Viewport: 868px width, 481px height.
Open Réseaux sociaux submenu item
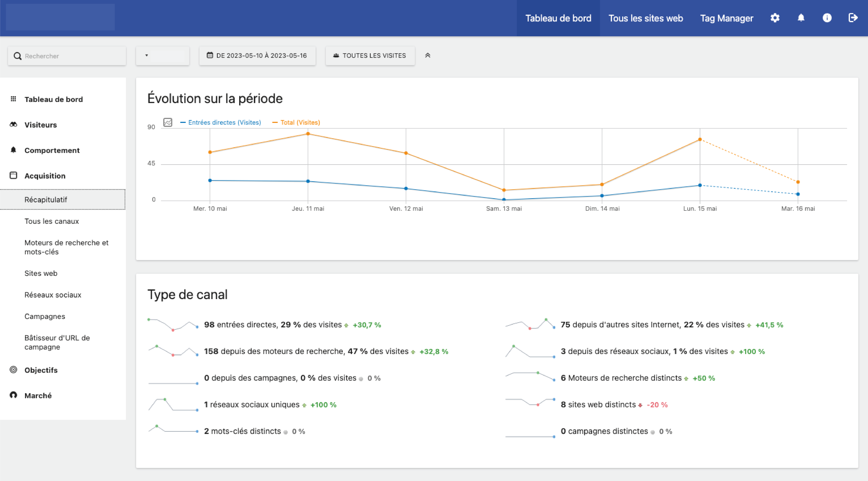click(53, 295)
